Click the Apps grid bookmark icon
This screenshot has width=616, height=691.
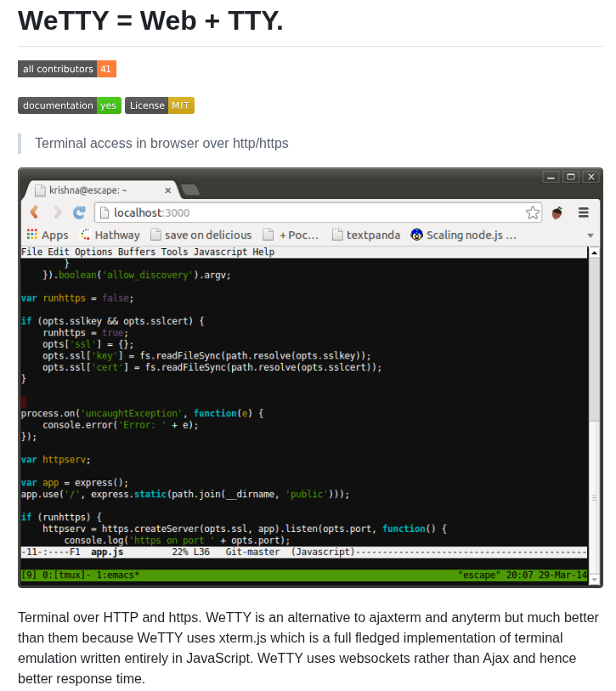coord(32,234)
